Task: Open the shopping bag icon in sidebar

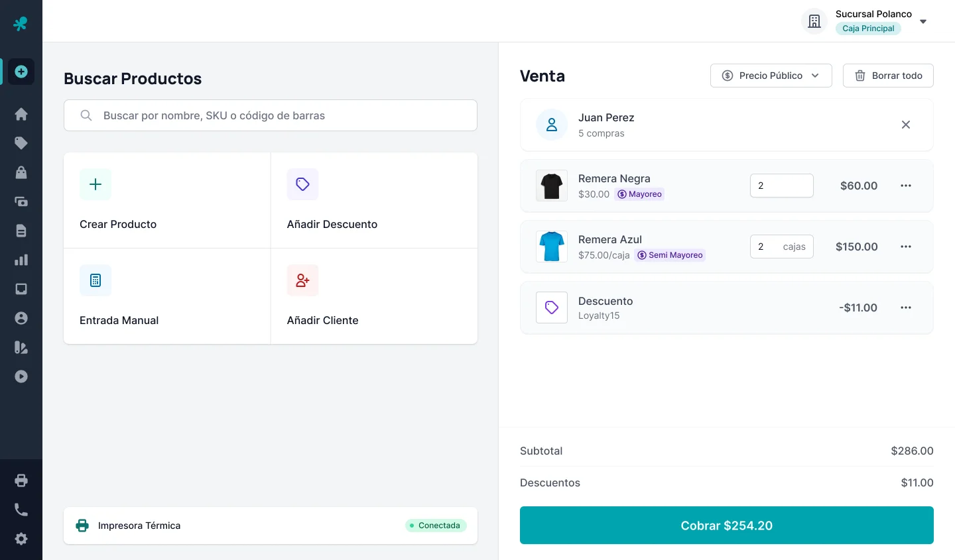Action: (21, 172)
